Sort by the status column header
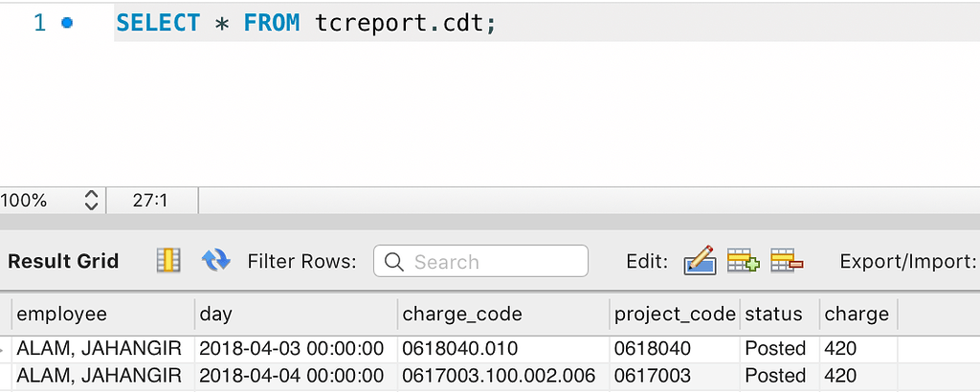The width and height of the screenshot is (980, 392). tap(780, 314)
